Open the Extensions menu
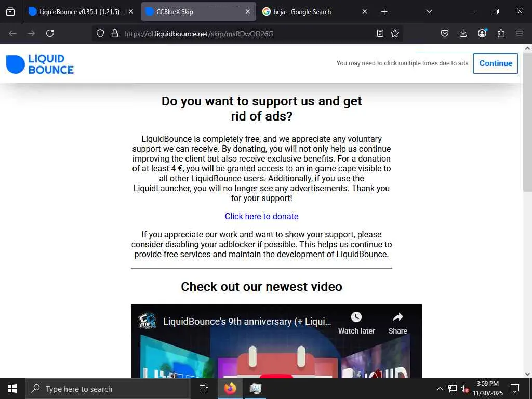The height and width of the screenshot is (399, 532). [x=501, y=33]
